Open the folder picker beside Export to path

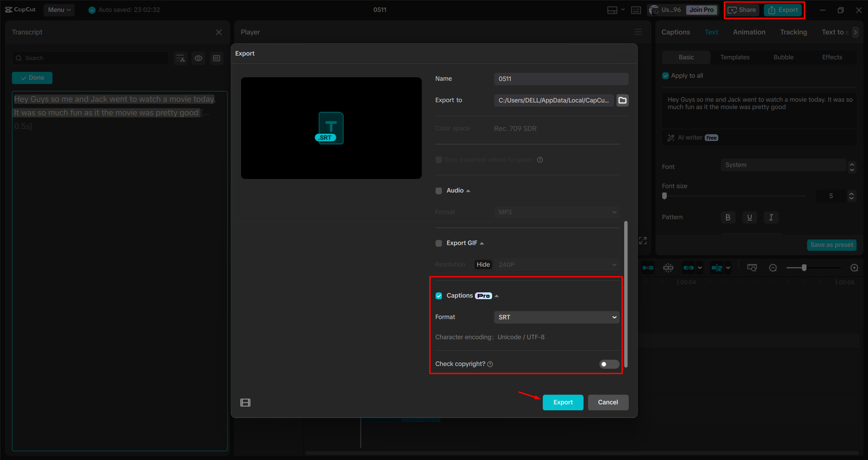[x=622, y=100]
